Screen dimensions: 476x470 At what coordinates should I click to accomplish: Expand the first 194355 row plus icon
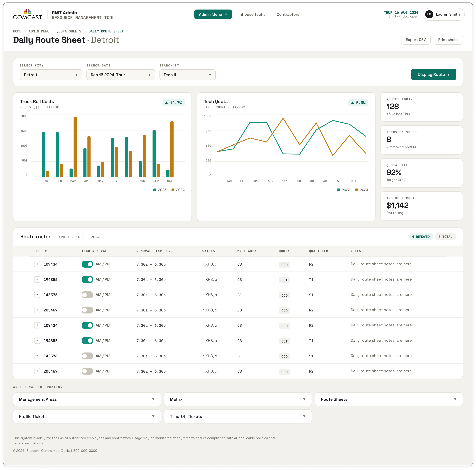37,279
